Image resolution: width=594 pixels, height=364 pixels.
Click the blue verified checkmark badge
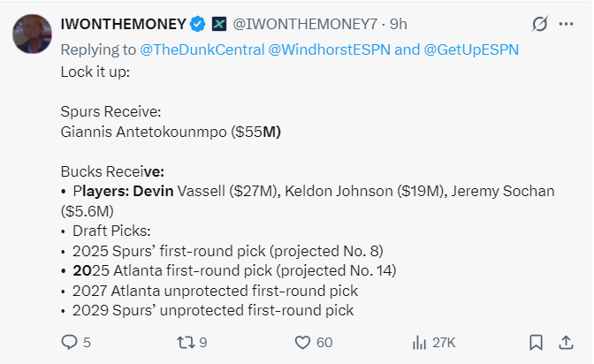[197, 24]
